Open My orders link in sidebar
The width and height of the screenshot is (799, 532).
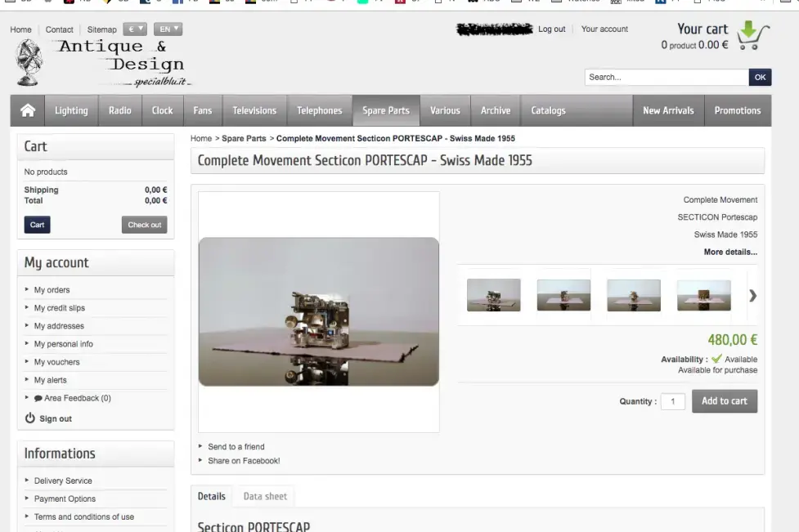pyautogui.click(x=52, y=290)
